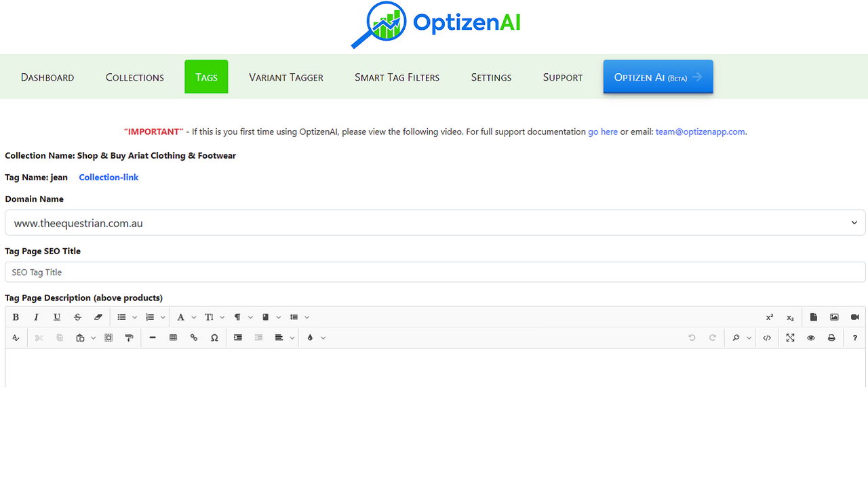Click the text align icon
Screen dimensions: 868x488
coord(279,338)
